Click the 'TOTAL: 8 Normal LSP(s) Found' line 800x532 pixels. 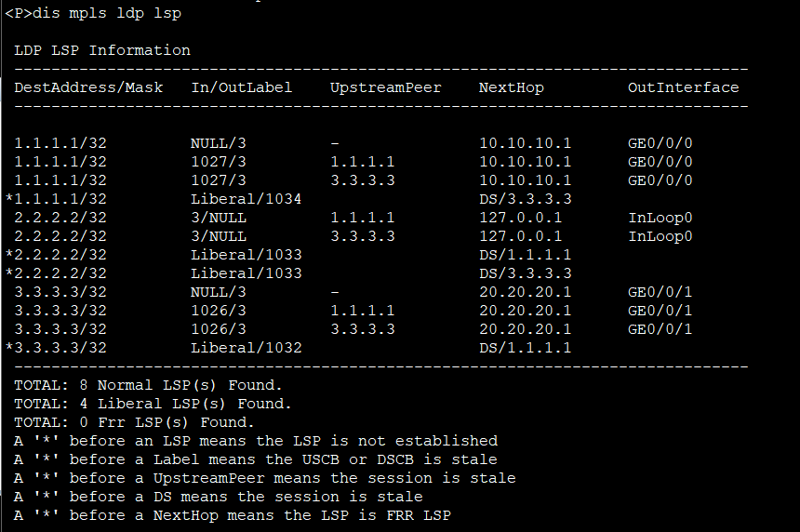[148, 385]
